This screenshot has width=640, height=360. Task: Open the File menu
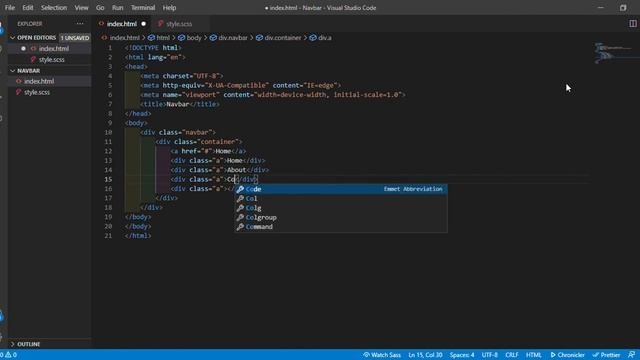10,8
